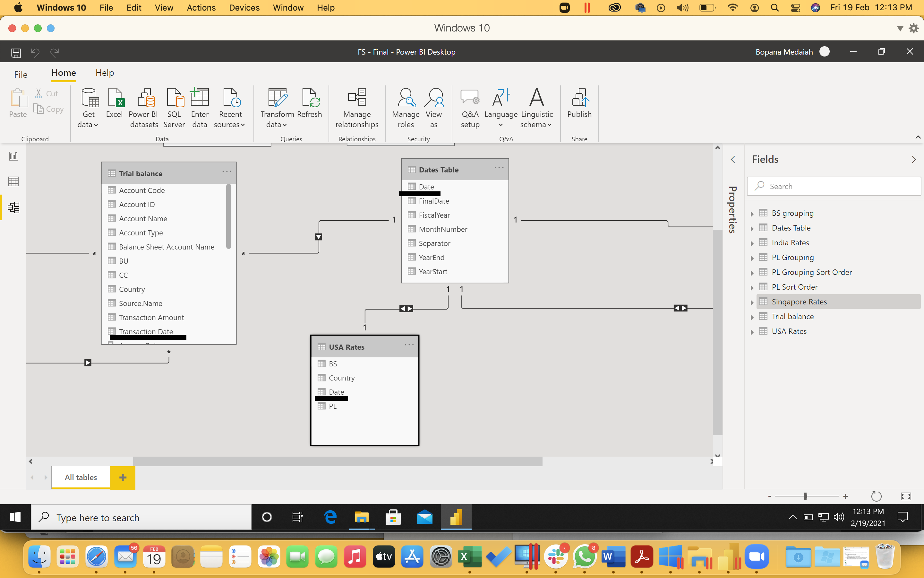This screenshot has width=924, height=578.
Task: Open Manage roles in Security
Action: (x=406, y=108)
